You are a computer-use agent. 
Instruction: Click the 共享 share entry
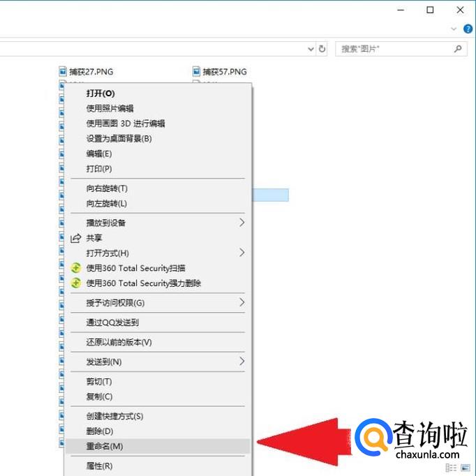pos(158,238)
